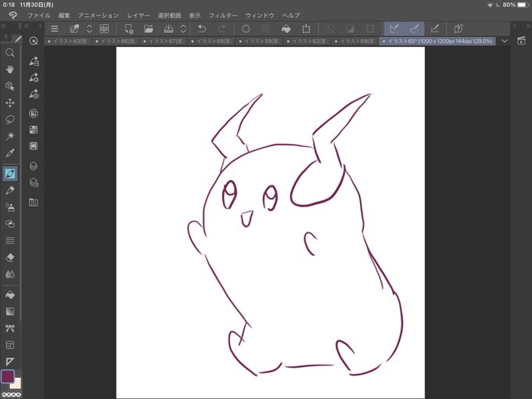Select the purple main color swatch
Image resolution: width=532 pixels, height=399 pixels.
(8, 376)
